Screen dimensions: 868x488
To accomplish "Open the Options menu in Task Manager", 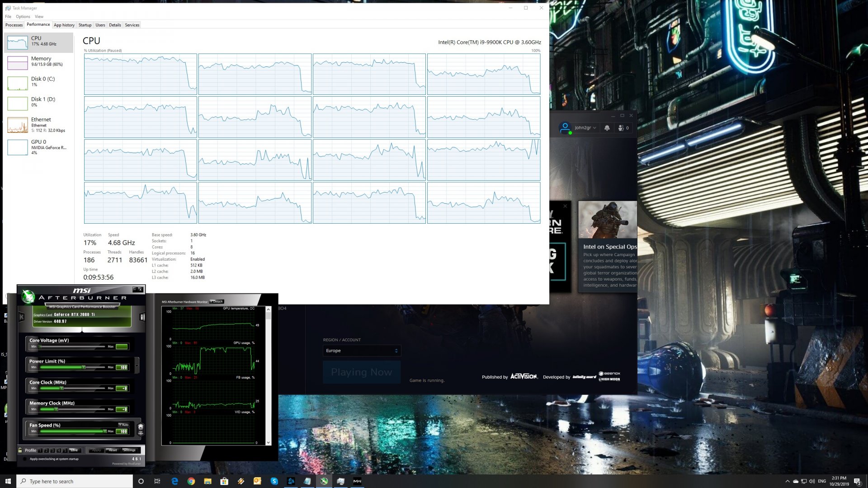I will [x=23, y=17].
